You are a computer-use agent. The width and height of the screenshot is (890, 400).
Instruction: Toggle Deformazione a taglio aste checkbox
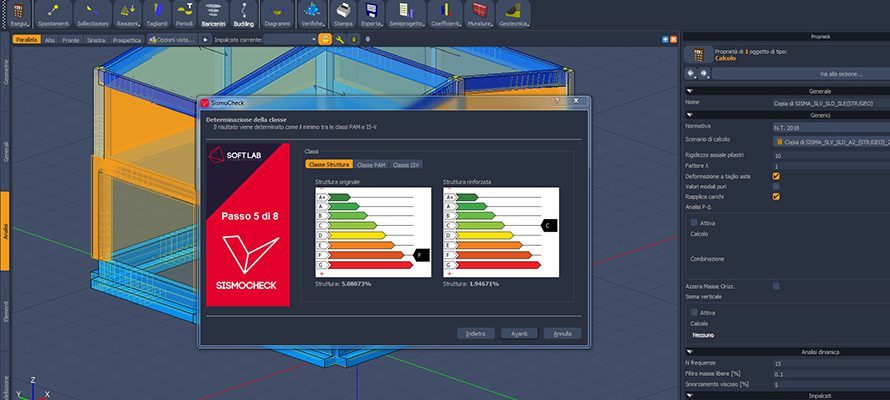click(x=776, y=176)
